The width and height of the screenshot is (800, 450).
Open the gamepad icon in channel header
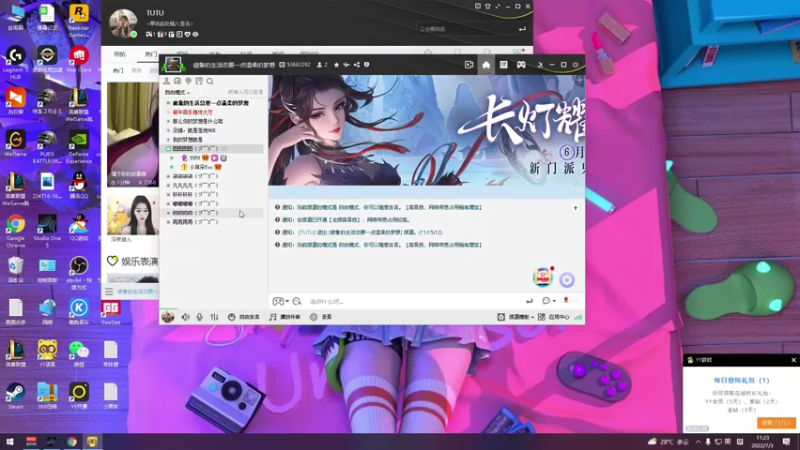[x=521, y=65]
